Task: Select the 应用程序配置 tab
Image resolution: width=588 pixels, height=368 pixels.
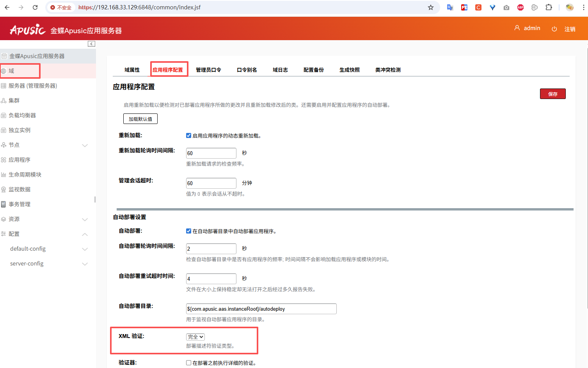Action: pos(168,70)
